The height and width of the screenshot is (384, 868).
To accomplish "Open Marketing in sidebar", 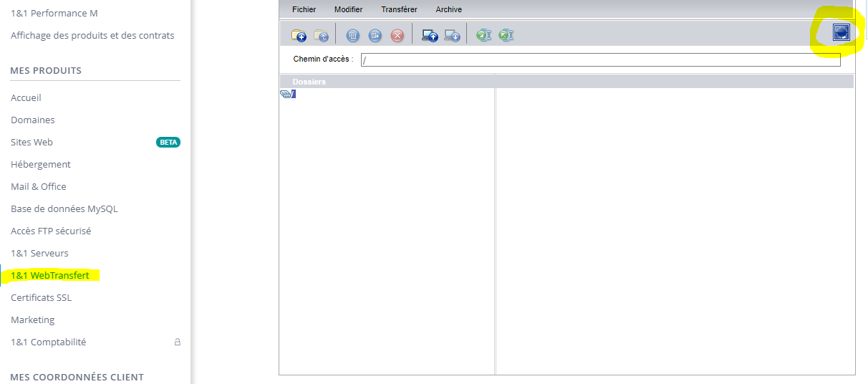I will [x=32, y=320].
